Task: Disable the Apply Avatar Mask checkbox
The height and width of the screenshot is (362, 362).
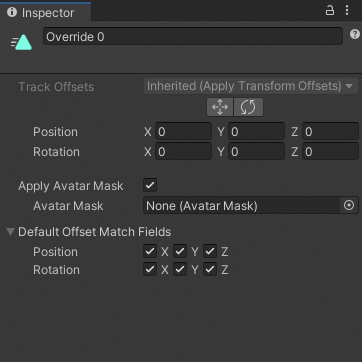Action: coord(150,185)
